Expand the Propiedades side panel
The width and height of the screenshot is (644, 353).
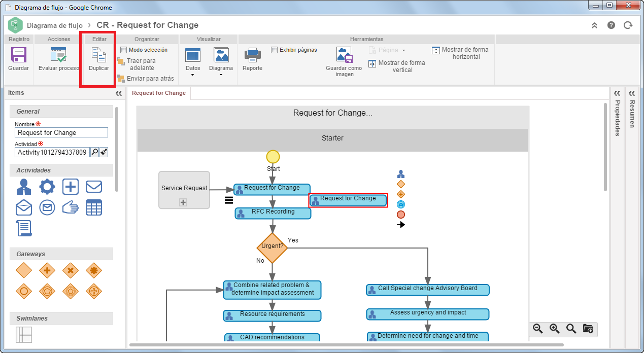(617, 93)
